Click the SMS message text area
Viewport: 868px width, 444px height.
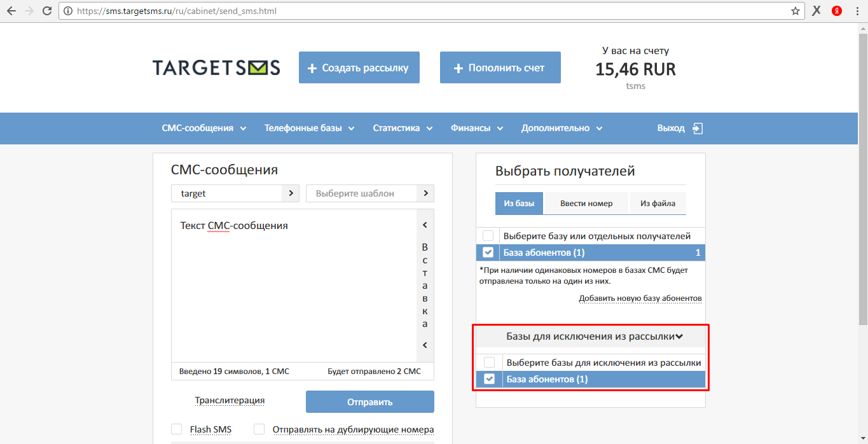pos(293,286)
